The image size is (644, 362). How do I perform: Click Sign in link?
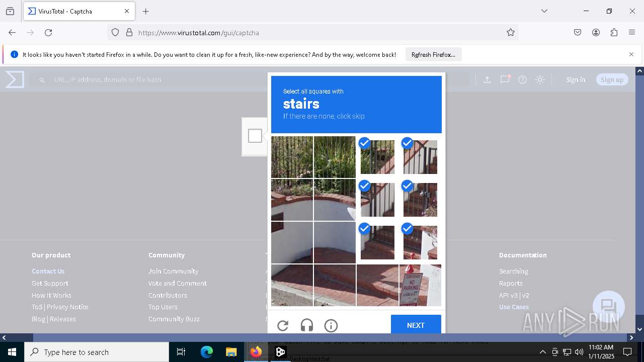click(576, 79)
